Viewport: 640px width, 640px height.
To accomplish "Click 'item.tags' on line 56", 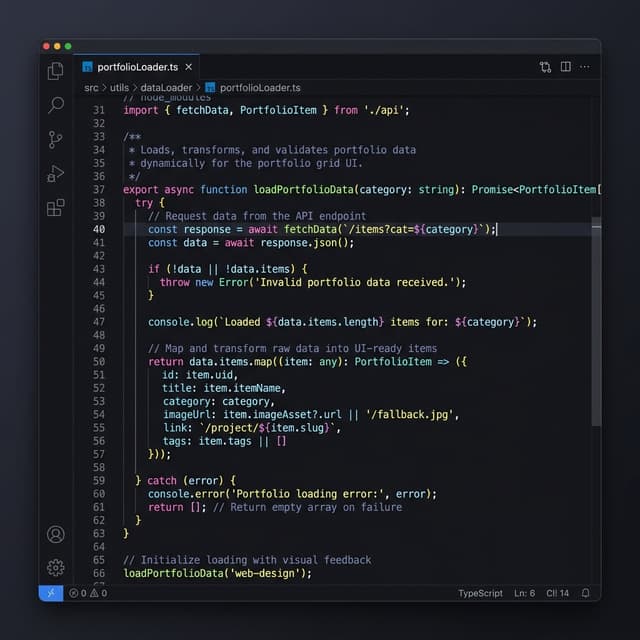I will 225,441.
